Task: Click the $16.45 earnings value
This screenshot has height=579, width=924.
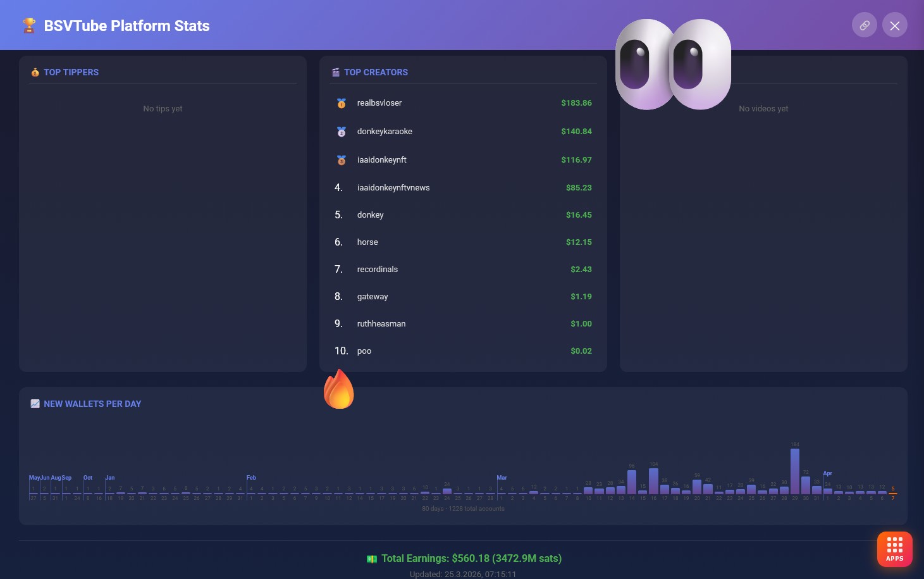Action: [x=579, y=215]
